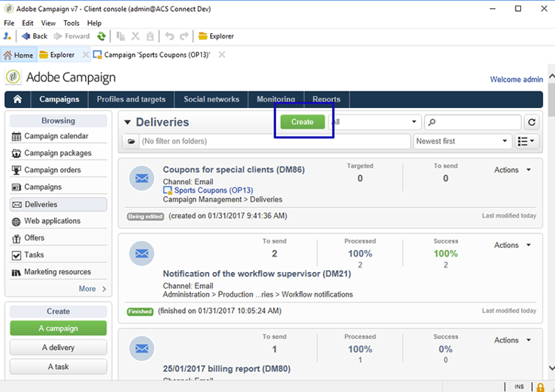Switch to the Explorer tab

(x=57, y=55)
